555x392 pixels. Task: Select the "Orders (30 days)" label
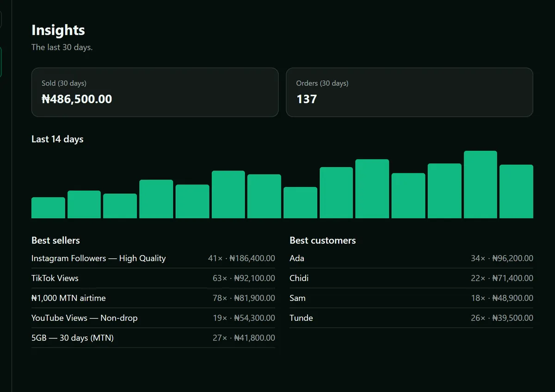[x=322, y=83]
